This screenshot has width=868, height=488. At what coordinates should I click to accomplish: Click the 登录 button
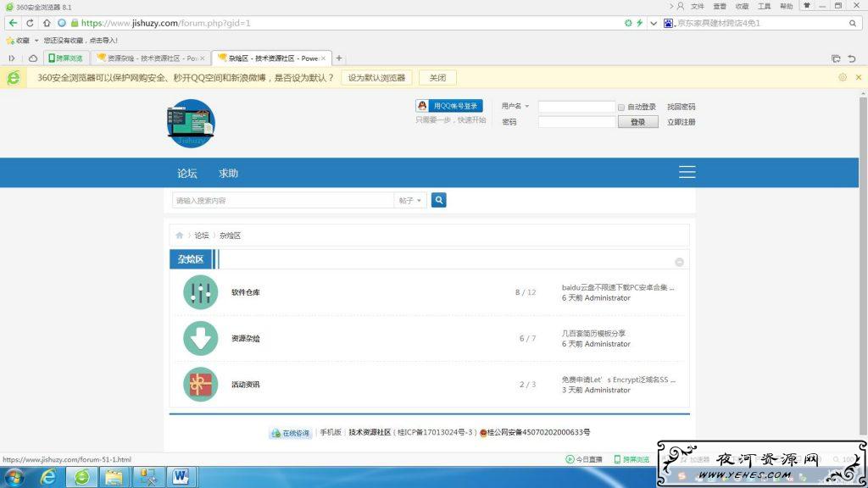point(637,122)
